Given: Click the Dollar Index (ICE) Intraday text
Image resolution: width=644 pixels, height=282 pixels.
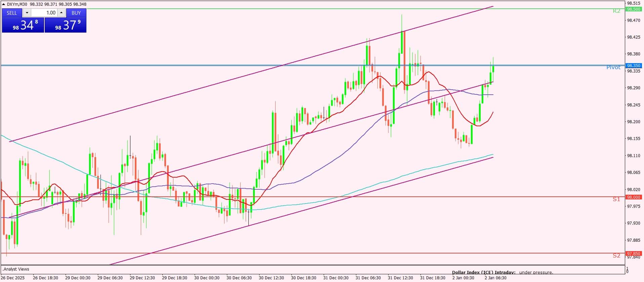Looking at the screenshot, I should (x=483, y=273).
